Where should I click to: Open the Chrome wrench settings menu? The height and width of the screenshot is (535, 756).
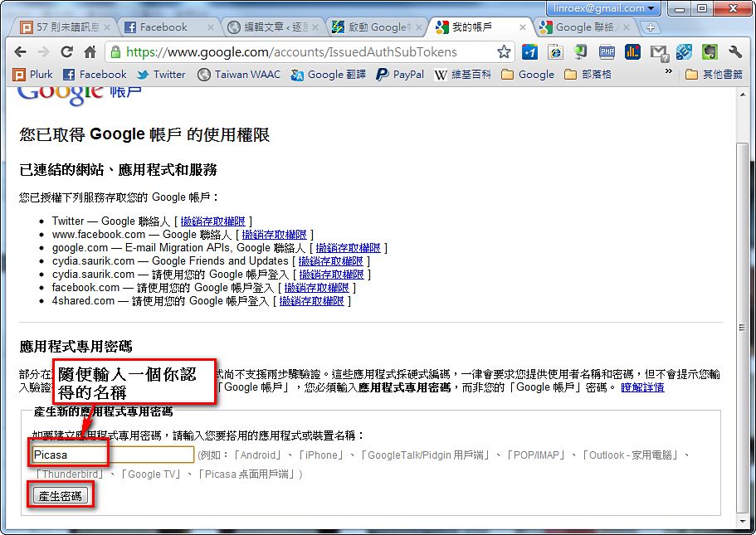pos(734,52)
